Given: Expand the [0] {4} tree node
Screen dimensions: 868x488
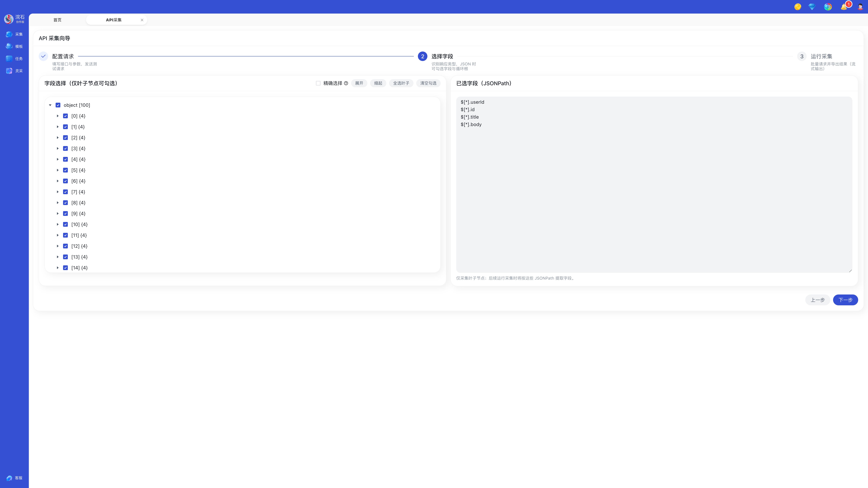Looking at the screenshot, I should click(58, 116).
